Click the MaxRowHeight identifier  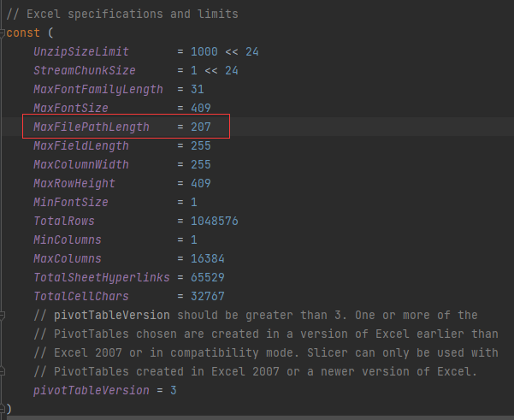click(74, 183)
